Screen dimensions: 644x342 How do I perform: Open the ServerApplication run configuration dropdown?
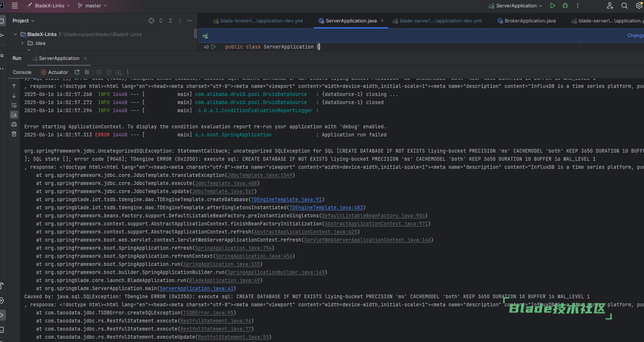tap(515, 6)
